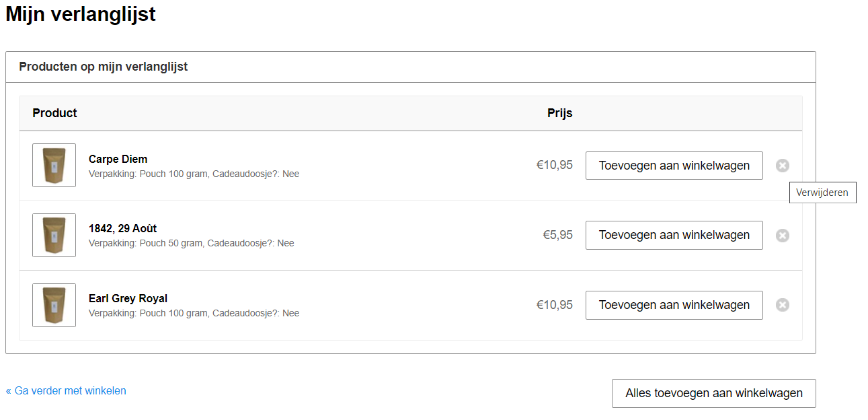Image resolution: width=868 pixels, height=420 pixels.
Task: Add Earl Grey Royal to the winkelwagen
Action: point(674,305)
